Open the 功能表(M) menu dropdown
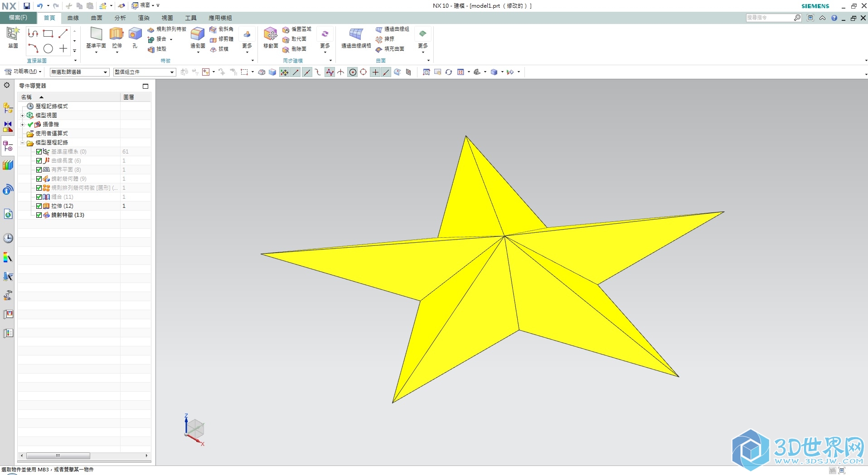 (x=23, y=72)
